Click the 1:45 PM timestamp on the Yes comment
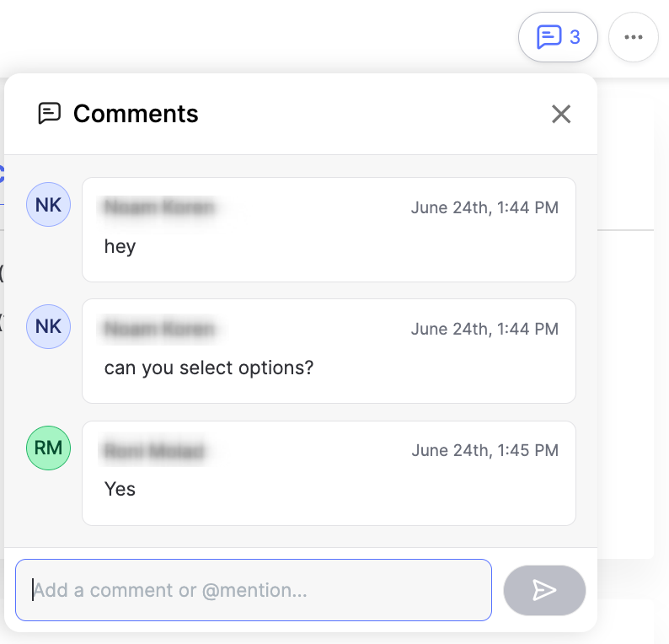Screen dimensions: 669x644 tap(484, 450)
